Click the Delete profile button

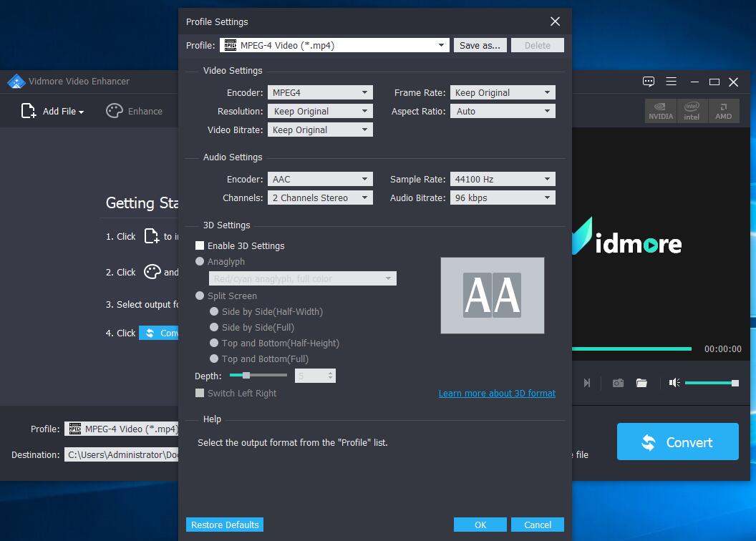(x=538, y=45)
